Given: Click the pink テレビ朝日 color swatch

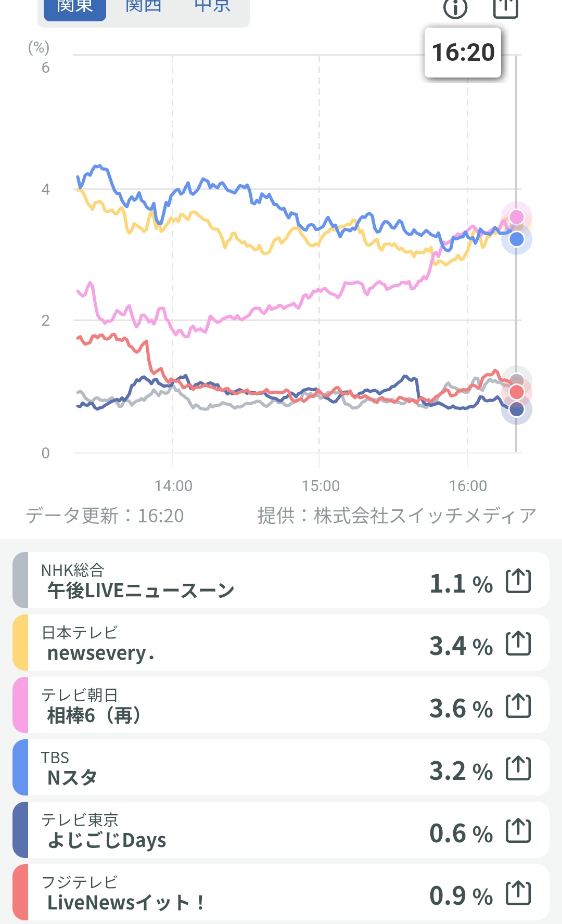Looking at the screenshot, I should [x=20, y=705].
